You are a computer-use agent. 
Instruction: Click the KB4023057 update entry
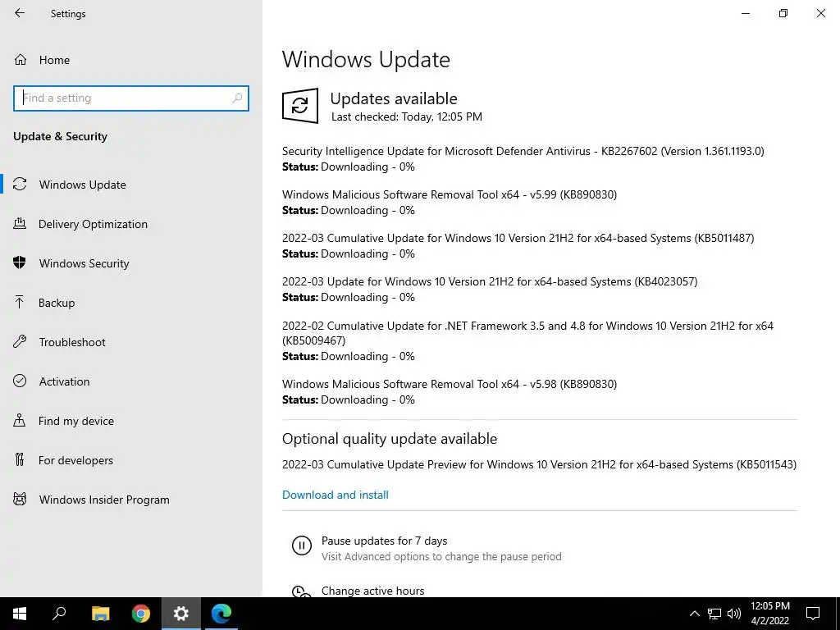(x=490, y=281)
